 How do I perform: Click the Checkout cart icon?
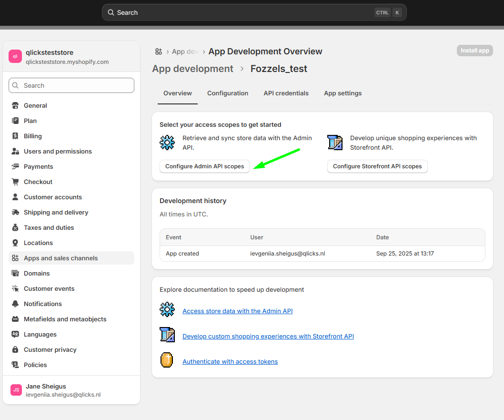(x=15, y=182)
